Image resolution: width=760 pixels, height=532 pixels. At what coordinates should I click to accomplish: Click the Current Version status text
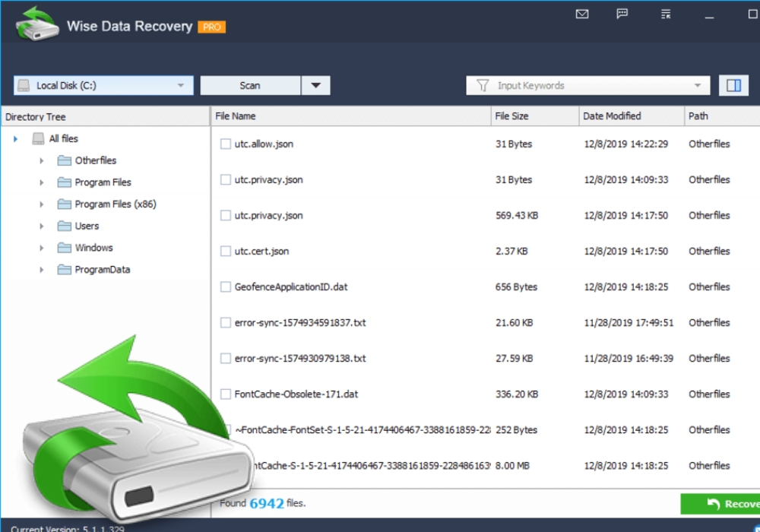point(68,528)
